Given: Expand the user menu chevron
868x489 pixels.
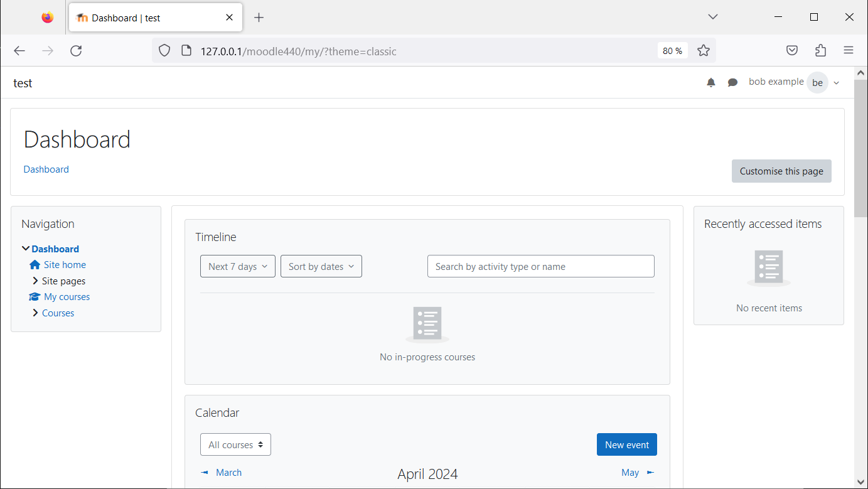Looking at the screenshot, I should (x=837, y=83).
